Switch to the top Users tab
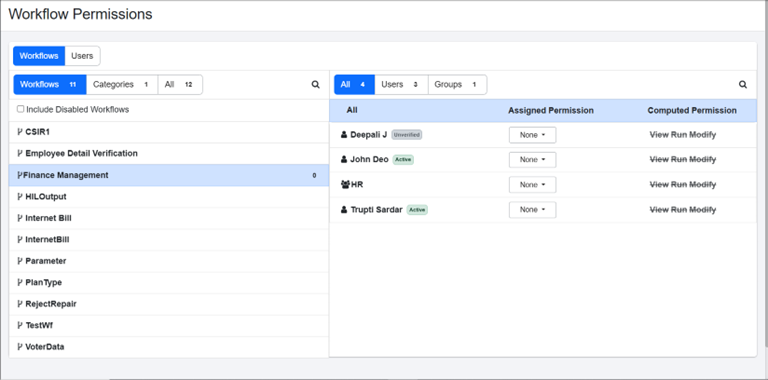 82,56
